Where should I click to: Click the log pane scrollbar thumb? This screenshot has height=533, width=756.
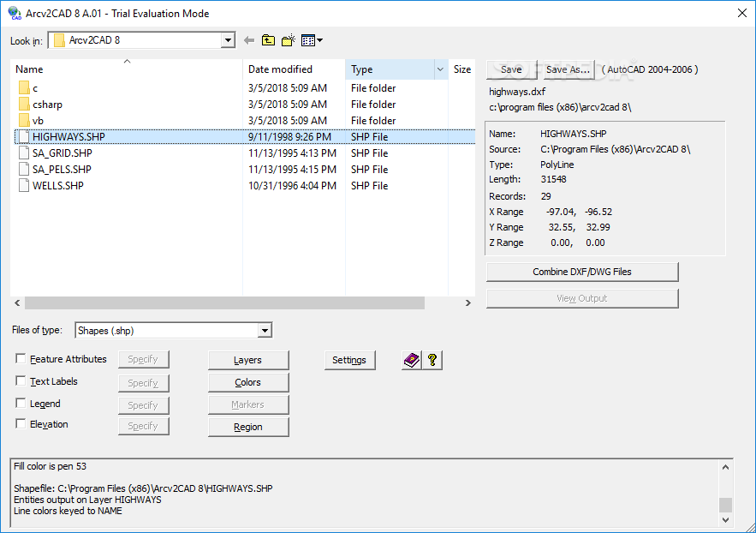click(726, 505)
